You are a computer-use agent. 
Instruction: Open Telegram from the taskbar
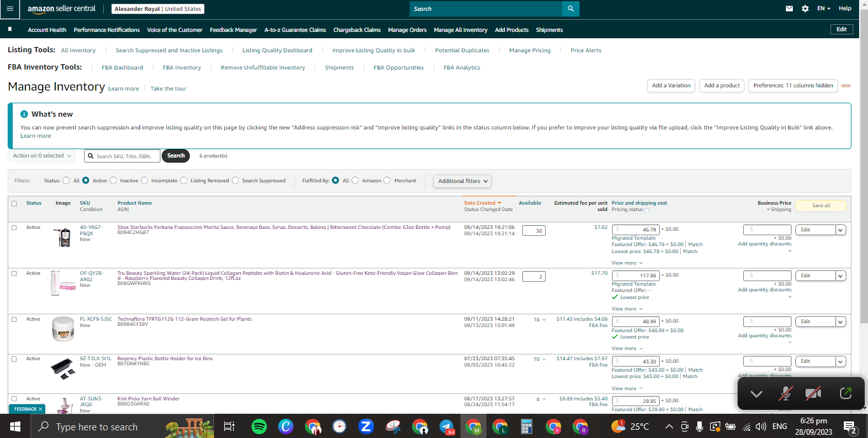[446, 427]
